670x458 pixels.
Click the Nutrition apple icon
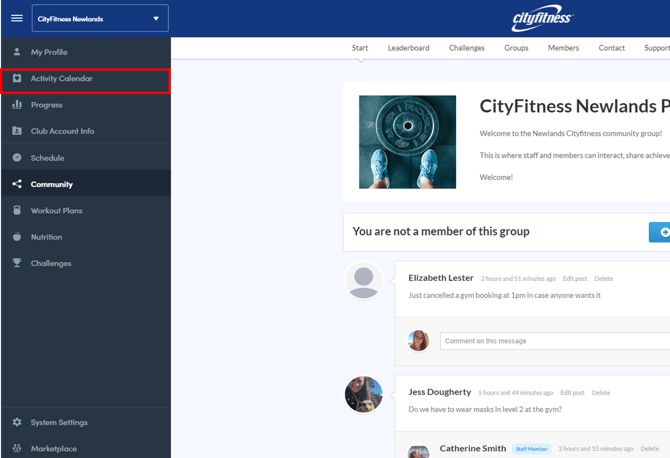point(17,237)
